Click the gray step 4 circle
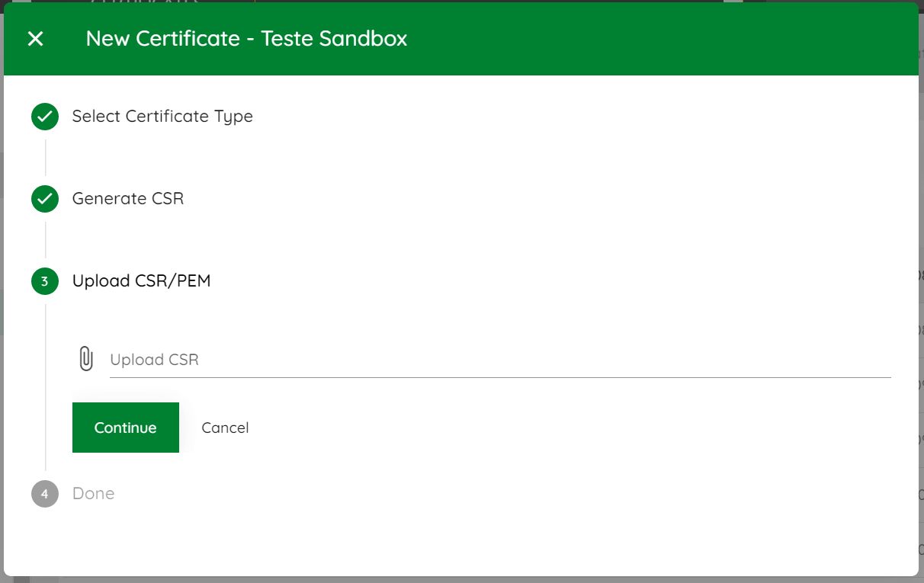Viewport: 924px width, 583px height. 45,494
